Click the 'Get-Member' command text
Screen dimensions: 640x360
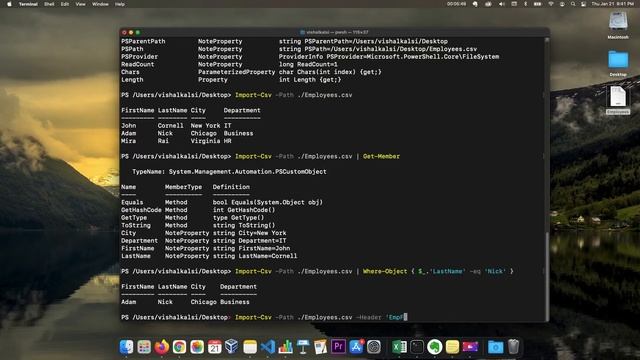pyautogui.click(x=381, y=156)
